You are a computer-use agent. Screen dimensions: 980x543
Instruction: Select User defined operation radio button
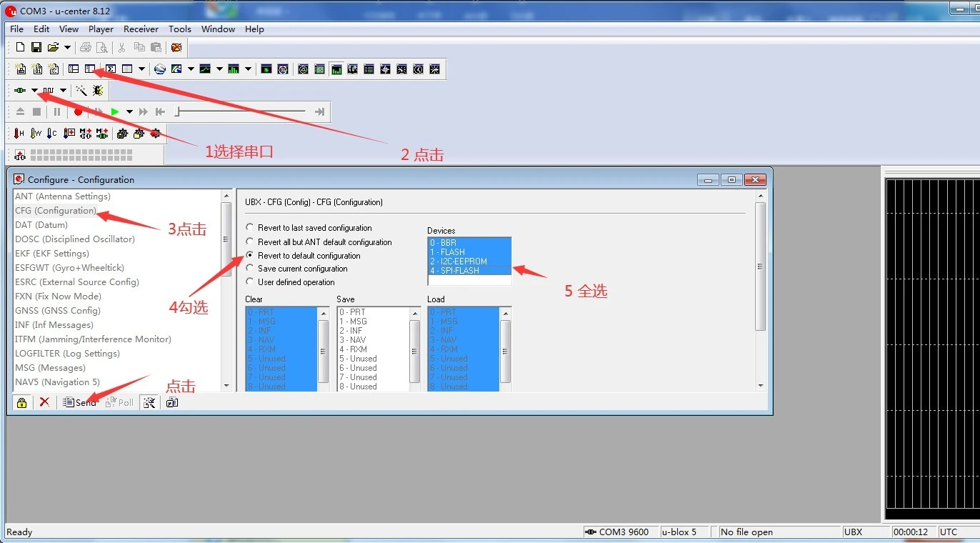[x=291, y=282]
